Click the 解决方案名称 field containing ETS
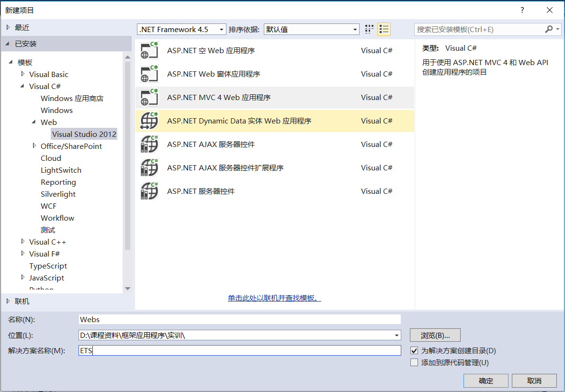The height and width of the screenshot is (392, 565). pos(239,350)
